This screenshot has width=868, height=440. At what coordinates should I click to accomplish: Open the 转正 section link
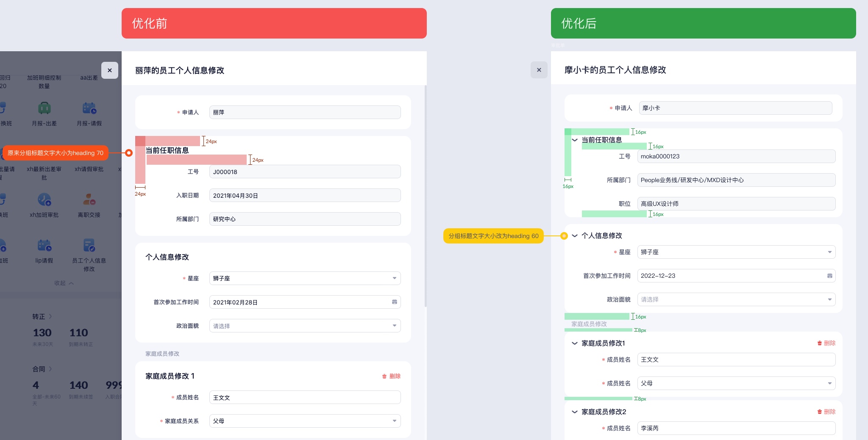(42, 316)
